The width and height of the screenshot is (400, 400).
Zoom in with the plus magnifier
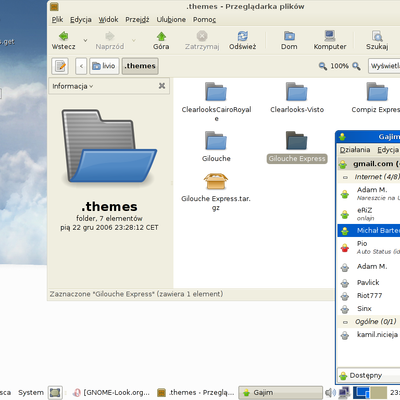coord(356,66)
